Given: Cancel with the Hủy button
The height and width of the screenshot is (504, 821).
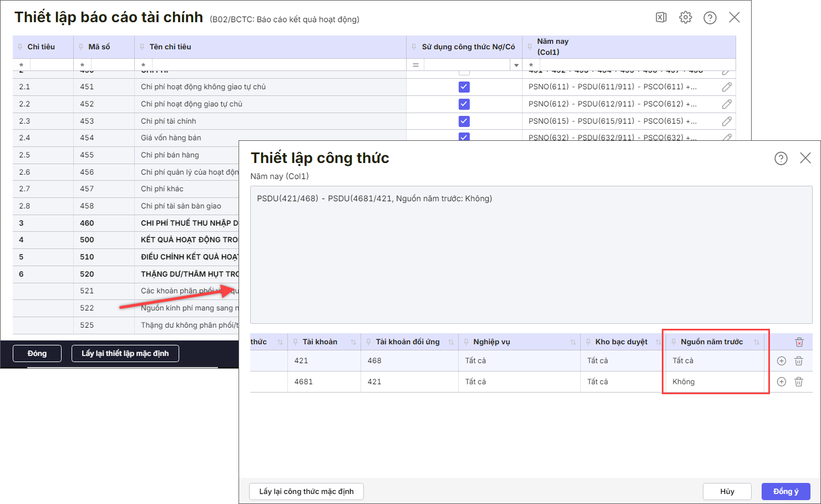Looking at the screenshot, I should 727,492.
